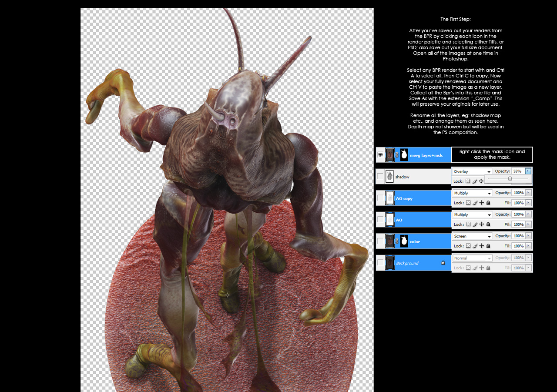557x392 pixels.
Task: Click the 55% opacity field
Action: pos(518,171)
